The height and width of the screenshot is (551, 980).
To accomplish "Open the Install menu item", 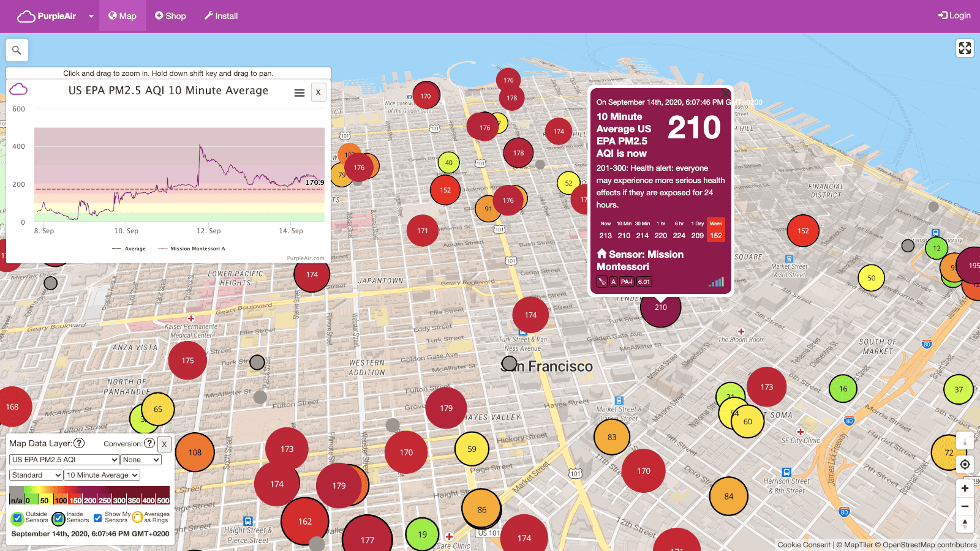I will [221, 16].
